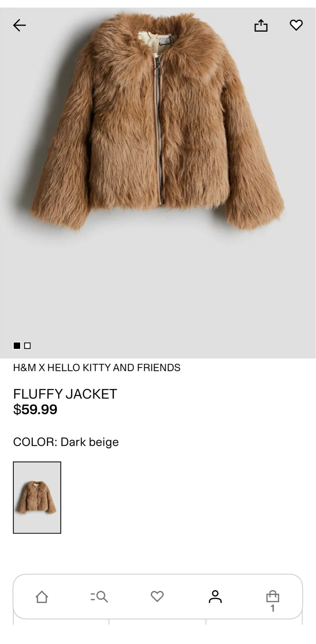Screen dimensions: 316x644
Task: Open the Favorites heart in bottom navigation
Action: click(157, 597)
